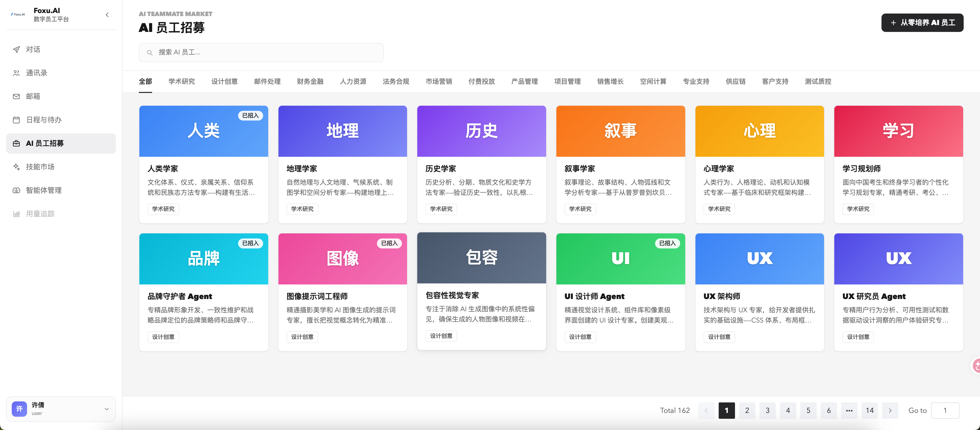Open the 邮件处理 tab
980x430 pixels.
point(267,81)
